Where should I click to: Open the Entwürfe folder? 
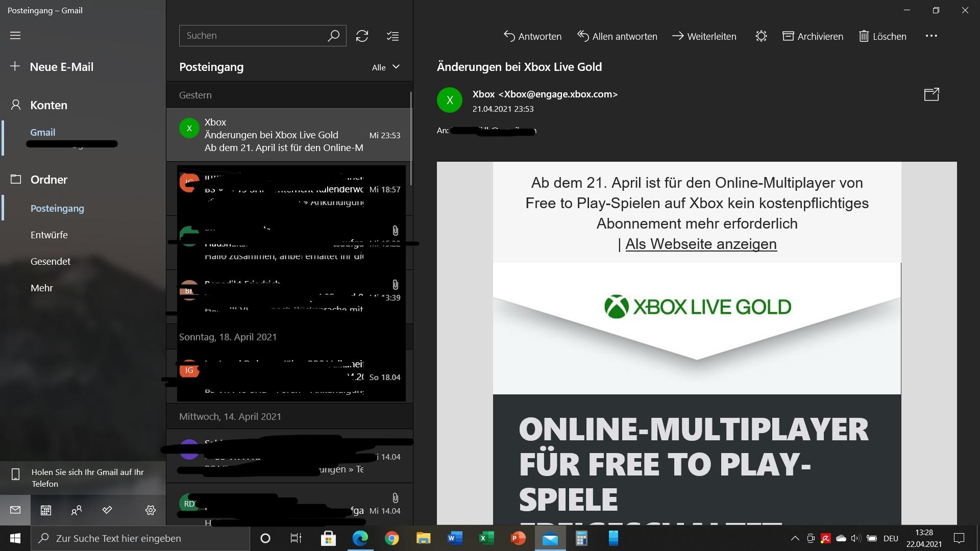[49, 235]
